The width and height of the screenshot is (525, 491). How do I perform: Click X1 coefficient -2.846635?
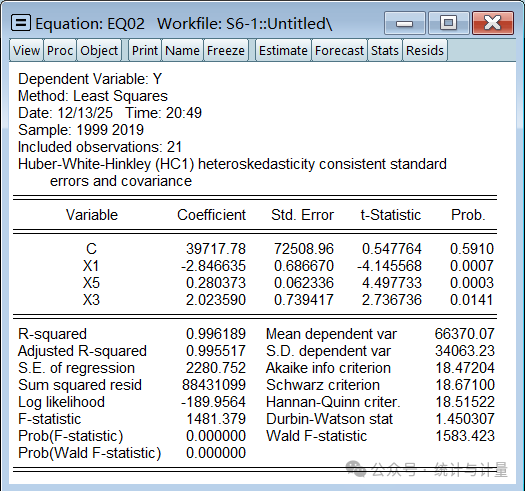pyautogui.click(x=213, y=266)
